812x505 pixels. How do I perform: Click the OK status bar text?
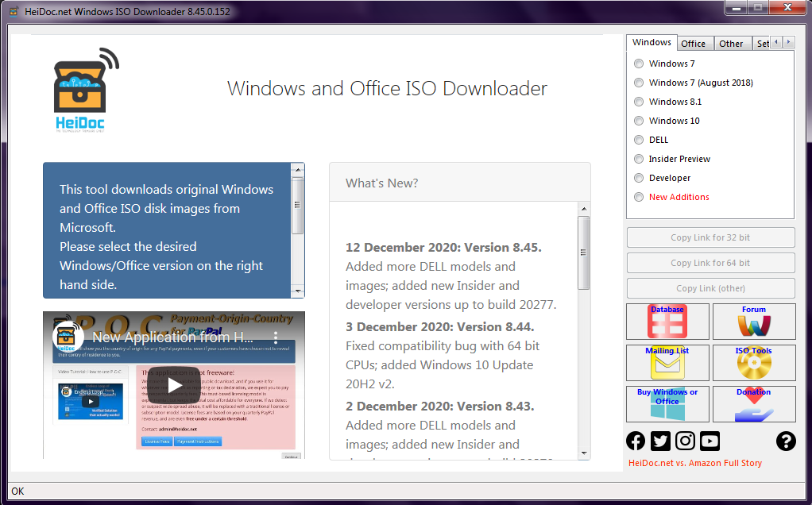[17, 491]
